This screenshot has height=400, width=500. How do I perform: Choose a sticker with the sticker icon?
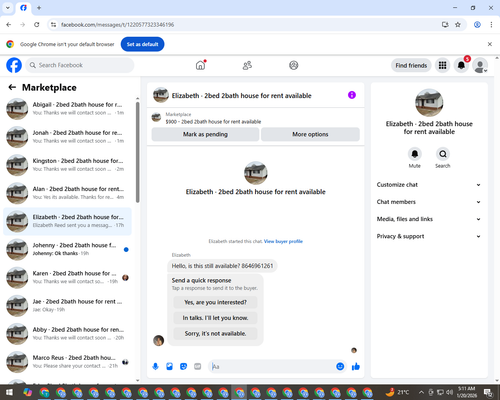183,367
